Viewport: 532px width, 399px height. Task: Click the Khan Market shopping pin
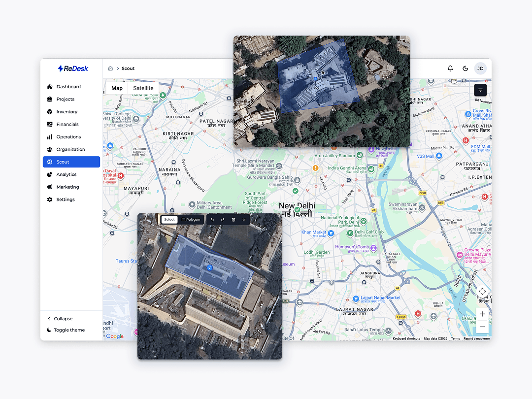[331, 233]
